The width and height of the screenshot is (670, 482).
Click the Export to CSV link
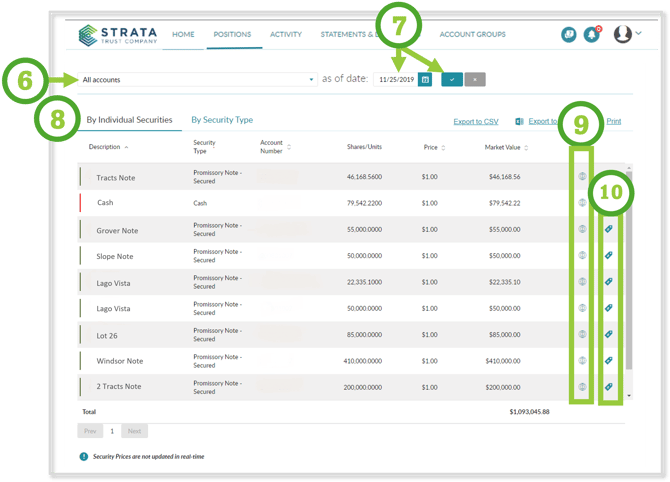(x=475, y=121)
